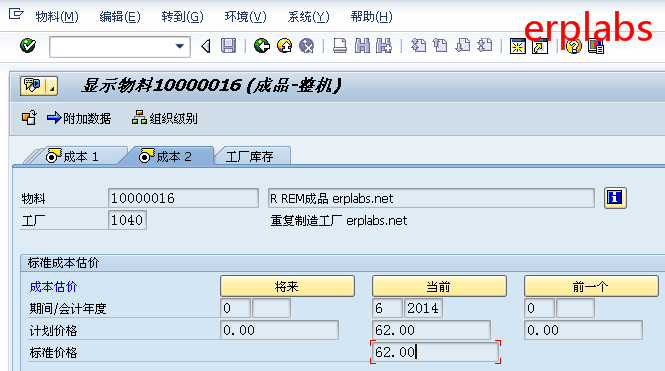Open the command field dropdown arrow
665x371 pixels.
tap(180, 46)
